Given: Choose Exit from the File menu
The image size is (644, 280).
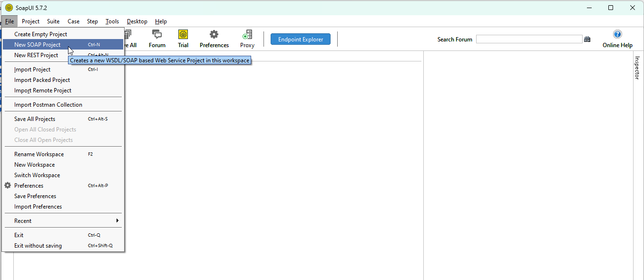Looking at the screenshot, I should 63,235.
